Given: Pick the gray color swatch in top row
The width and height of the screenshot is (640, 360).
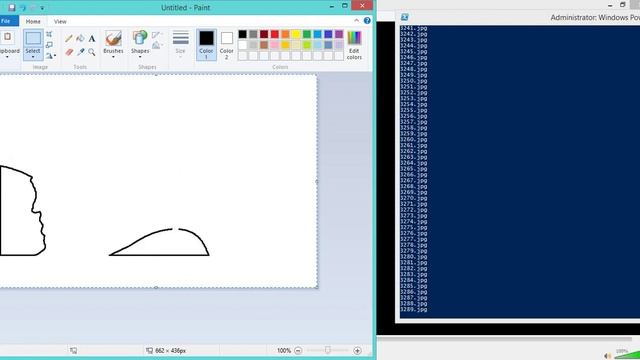Looking at the screenshot, I should [253, 34].
